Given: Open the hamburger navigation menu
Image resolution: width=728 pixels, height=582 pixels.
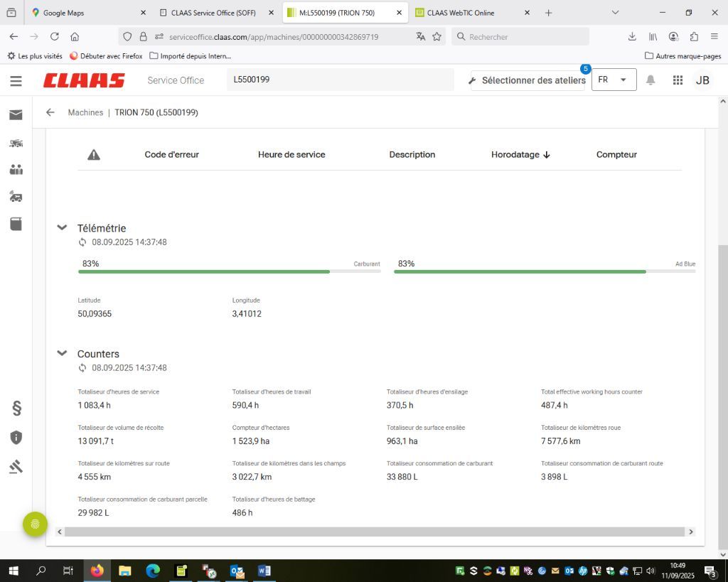Looking at the screenshot, I should click(16, 80).
